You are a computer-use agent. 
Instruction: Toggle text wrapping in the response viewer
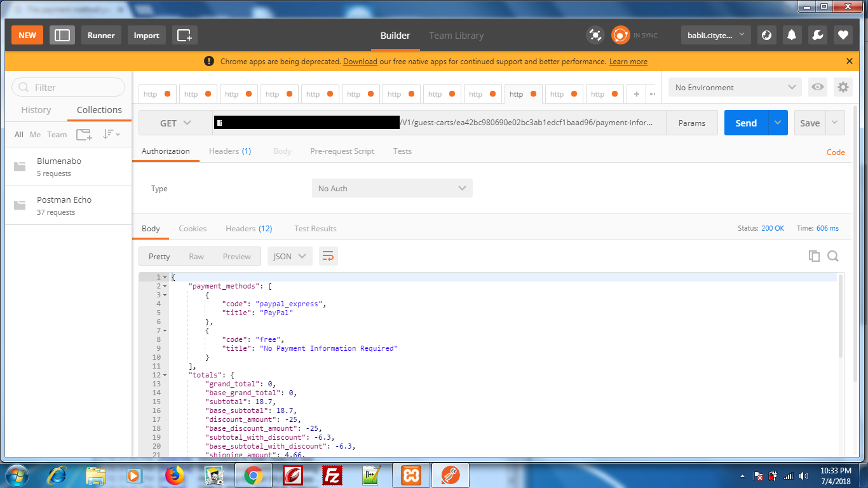[x=329, y=256]
